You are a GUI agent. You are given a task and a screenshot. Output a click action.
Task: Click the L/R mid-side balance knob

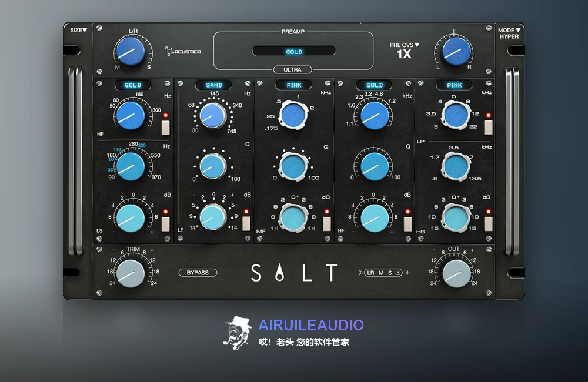[x=131, y=51]
